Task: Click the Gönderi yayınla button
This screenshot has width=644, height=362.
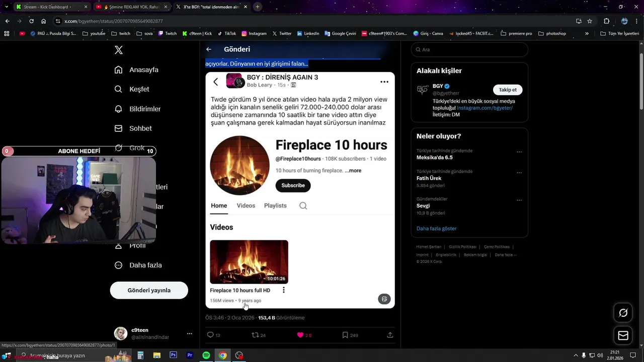Action: click(149, 290)
